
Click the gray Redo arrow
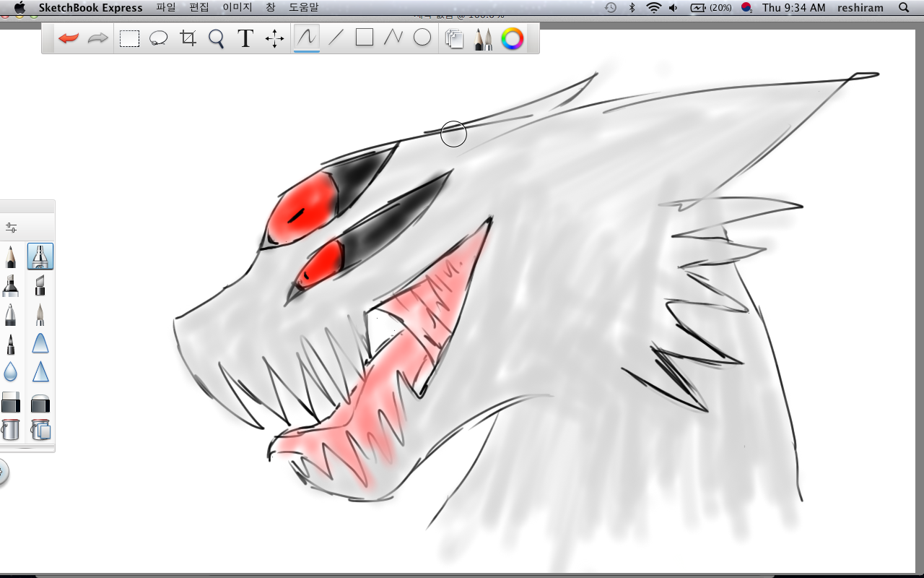[97, 38]
